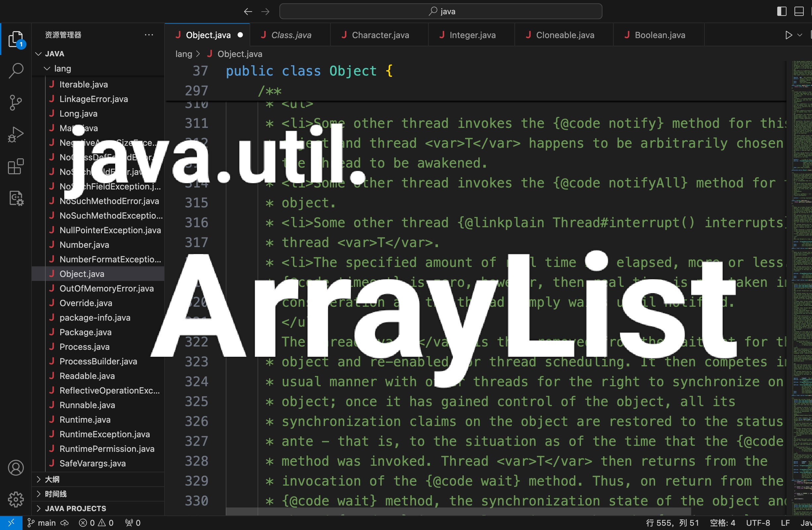Click the horizontal scrollbar under the editor
Image resolution: width=812 pixels, height=530 pixels.
(x=458, y=511)
